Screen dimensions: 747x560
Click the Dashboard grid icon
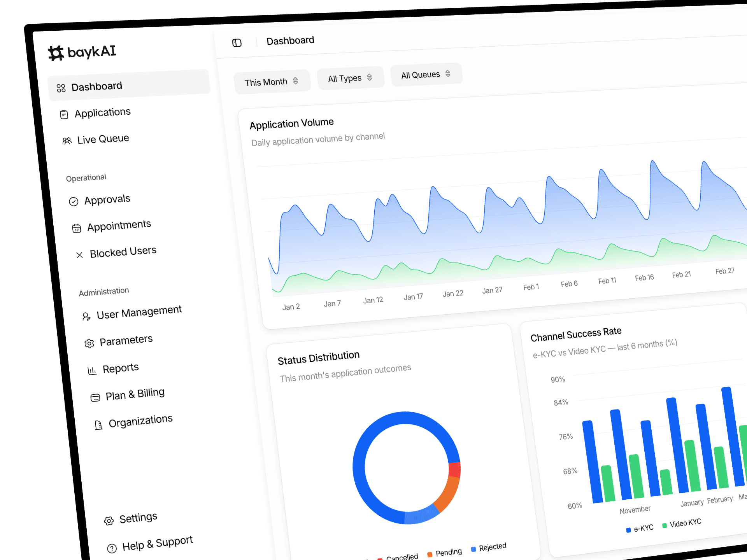coord(61,88)
